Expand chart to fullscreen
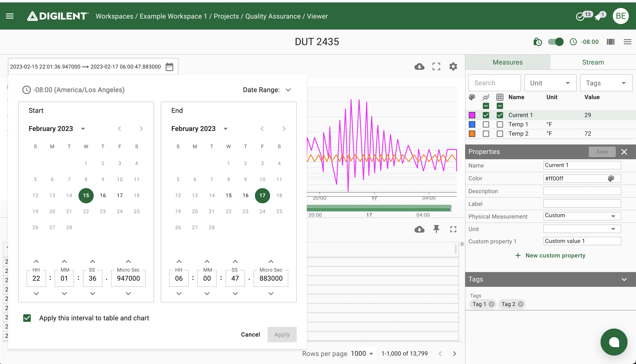This screenshot has width=636, height=364. [x=436, y=66]
